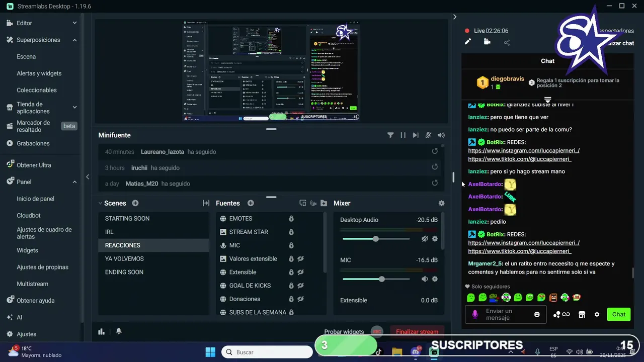Show the GOAL DE KICKS source
This screenshot has height=362, width=644.
pyautogui.click(x=301, y=286)
